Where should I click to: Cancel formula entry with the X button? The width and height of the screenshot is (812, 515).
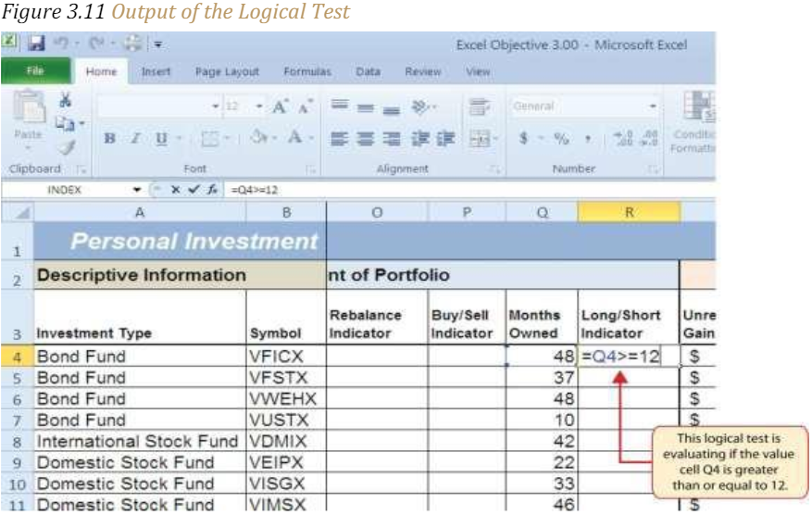176,190
